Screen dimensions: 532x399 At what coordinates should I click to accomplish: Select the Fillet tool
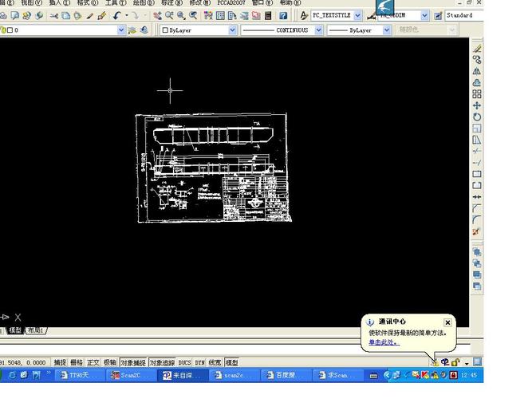(477, 219)
